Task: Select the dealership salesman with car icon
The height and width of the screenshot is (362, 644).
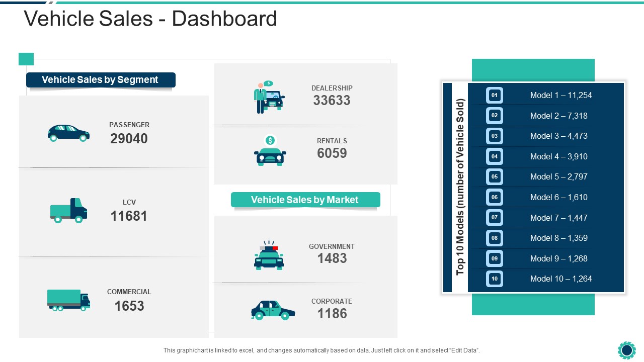Action: (269, 97)
